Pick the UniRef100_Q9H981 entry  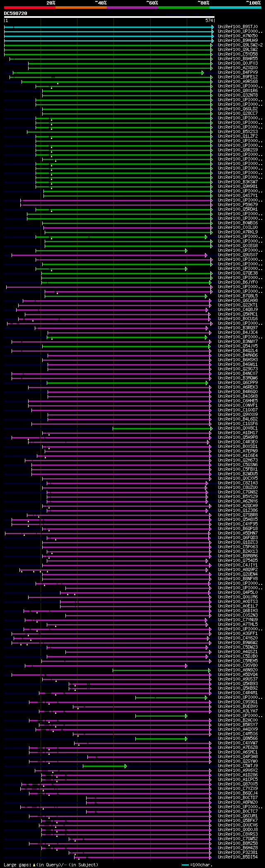[x=238, y=187]
